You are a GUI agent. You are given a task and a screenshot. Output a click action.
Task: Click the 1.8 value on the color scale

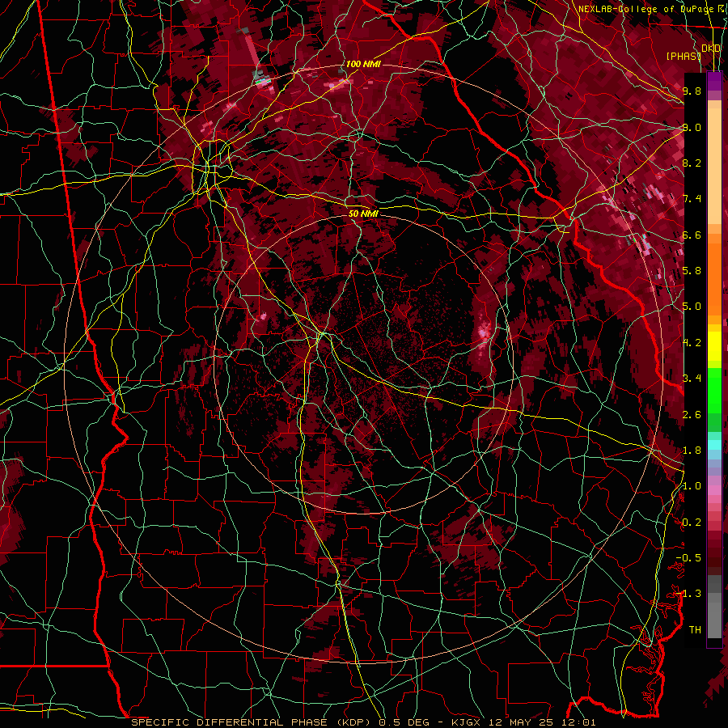pyautogui.click(x=692, y=451)
